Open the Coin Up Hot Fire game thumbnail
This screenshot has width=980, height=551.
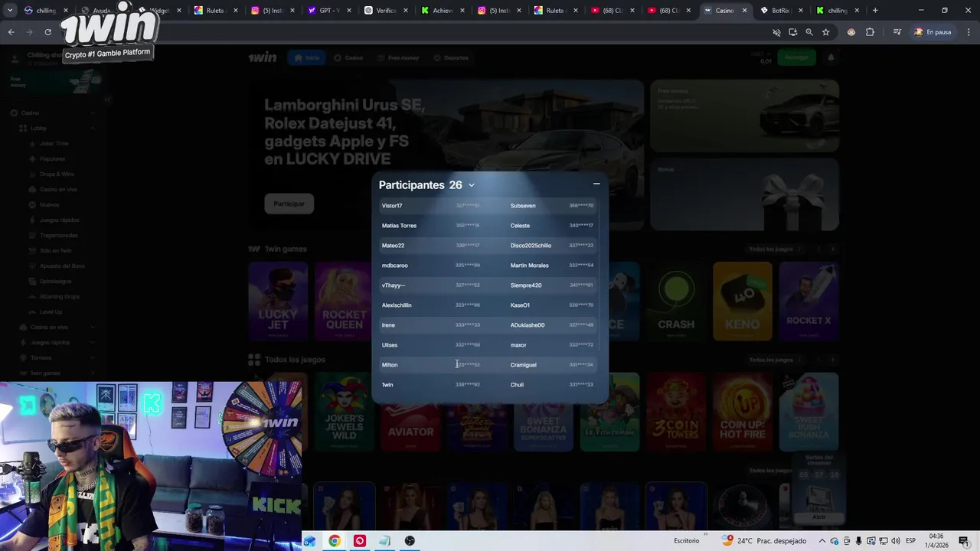(743, 412)
